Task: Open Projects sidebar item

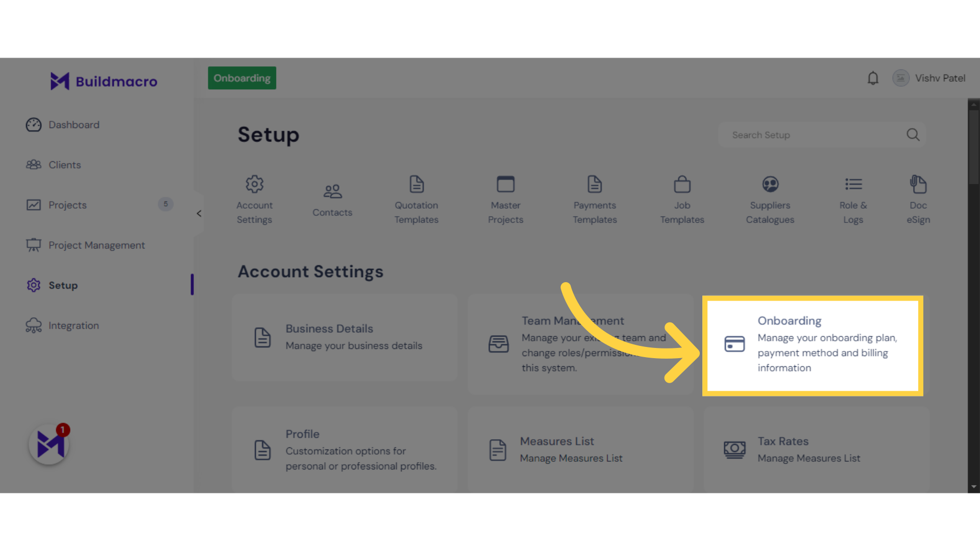Action: tap(67, 205)
